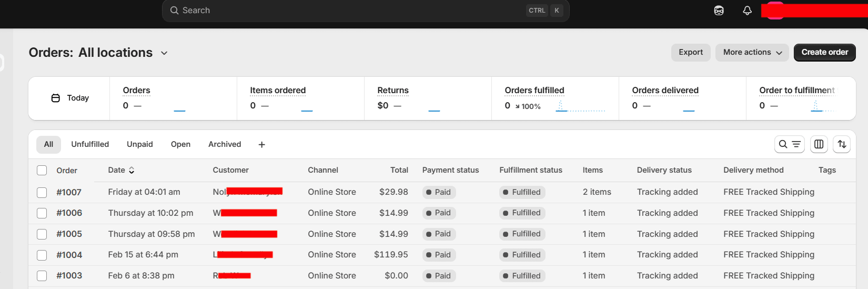This screenshot has width=868, height=289.
Task: Switch to the Unfulfilled tab
Action: pos(90,144)
